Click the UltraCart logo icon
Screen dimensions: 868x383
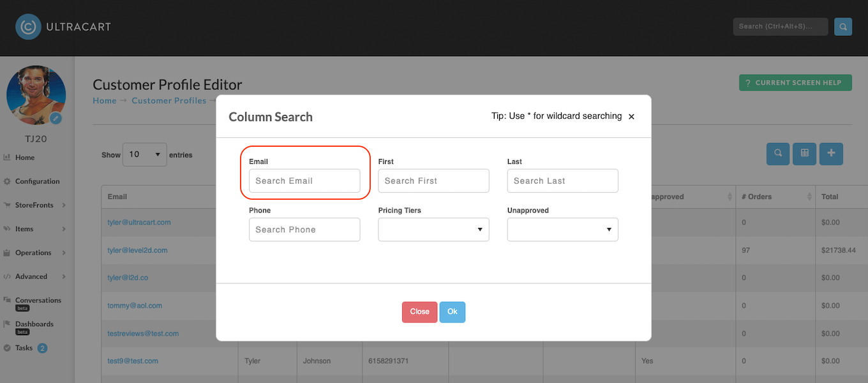(x=28, y=27)
